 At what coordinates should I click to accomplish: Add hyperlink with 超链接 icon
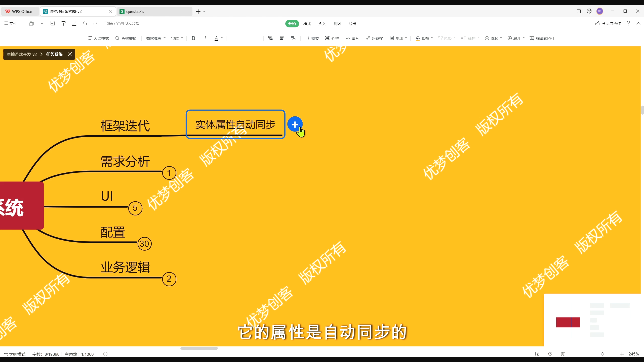click(x=374, y=38)
